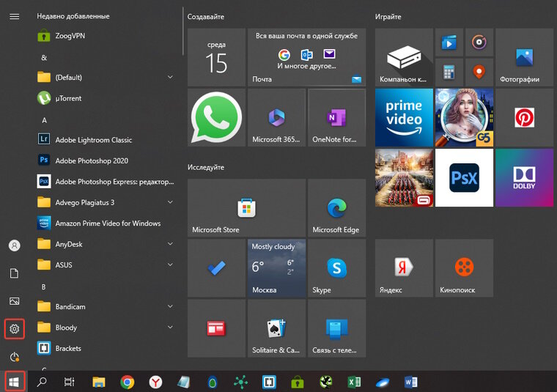Open the calendar tile showing среда 15
This screenshot has height=392, width=557.
tap(216, 57)
